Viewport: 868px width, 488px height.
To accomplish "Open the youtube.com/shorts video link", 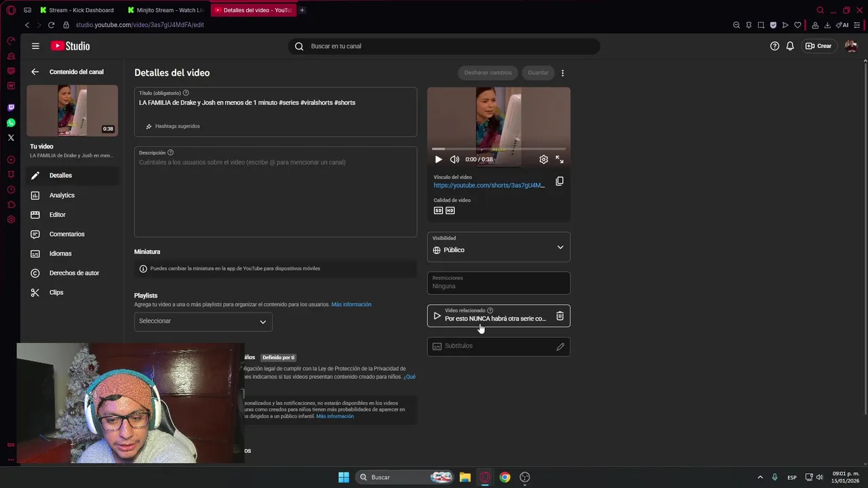I will 489,186.
